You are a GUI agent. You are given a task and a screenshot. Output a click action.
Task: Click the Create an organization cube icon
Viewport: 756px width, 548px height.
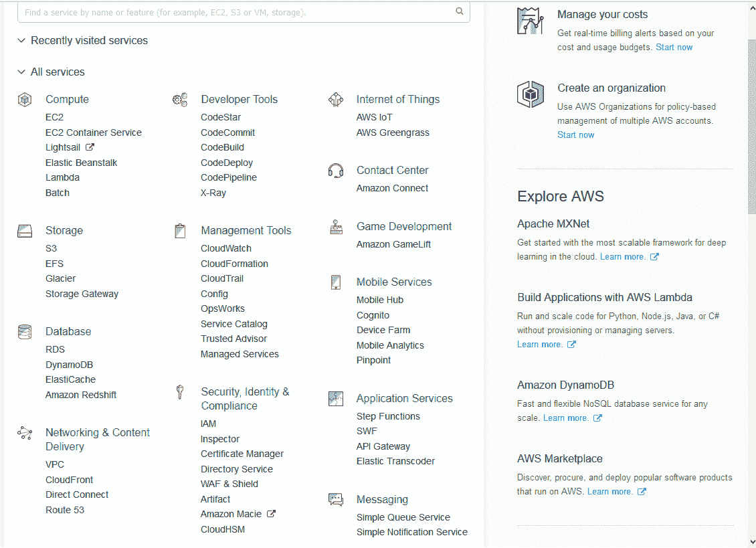[531, 94]
